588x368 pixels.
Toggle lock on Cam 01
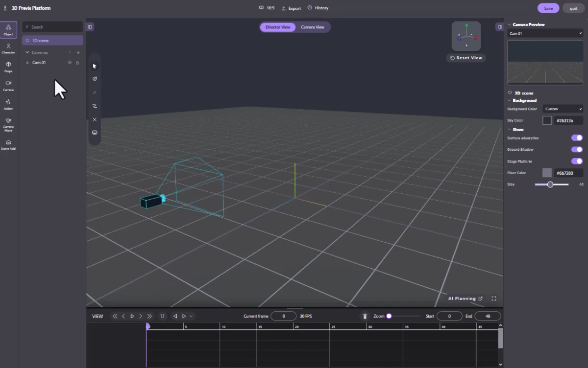(77, 63)
